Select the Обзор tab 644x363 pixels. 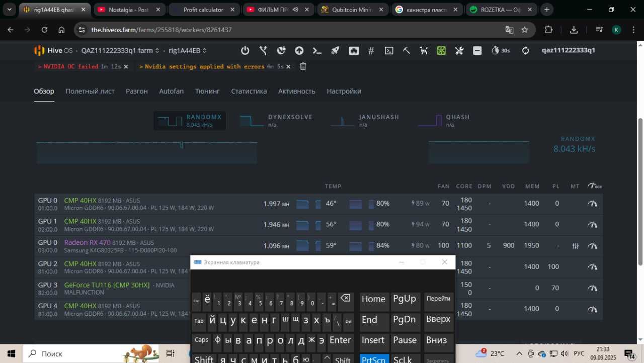click(x=44, y=91)
